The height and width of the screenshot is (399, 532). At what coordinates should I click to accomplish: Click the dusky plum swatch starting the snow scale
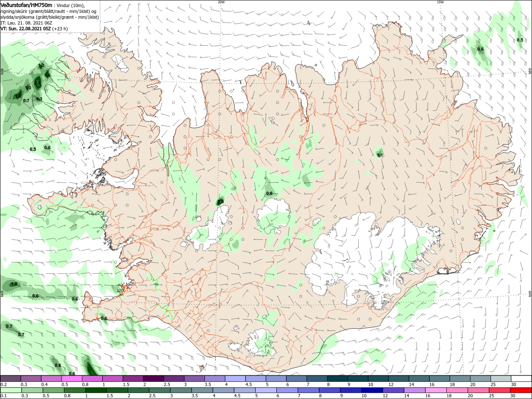coord(10,379)
